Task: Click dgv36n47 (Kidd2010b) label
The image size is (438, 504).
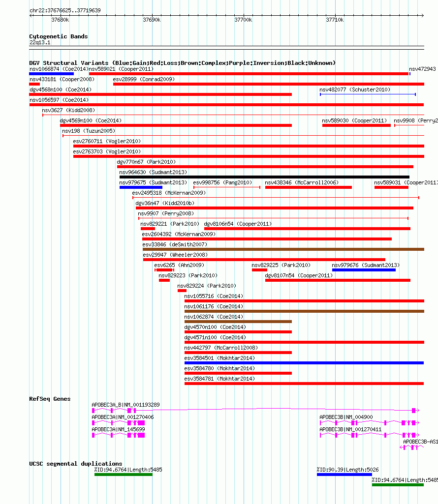Action: pos(165,203)
